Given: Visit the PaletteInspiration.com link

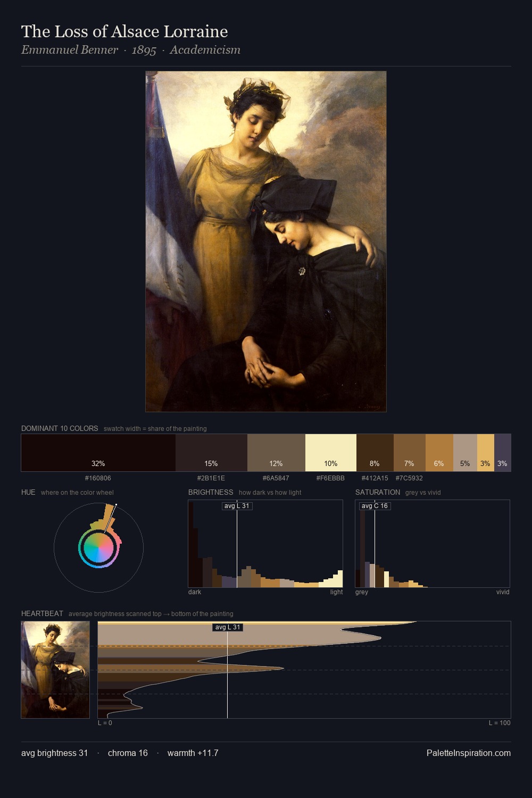Looking at the screenshot, I should click(469, 753).
